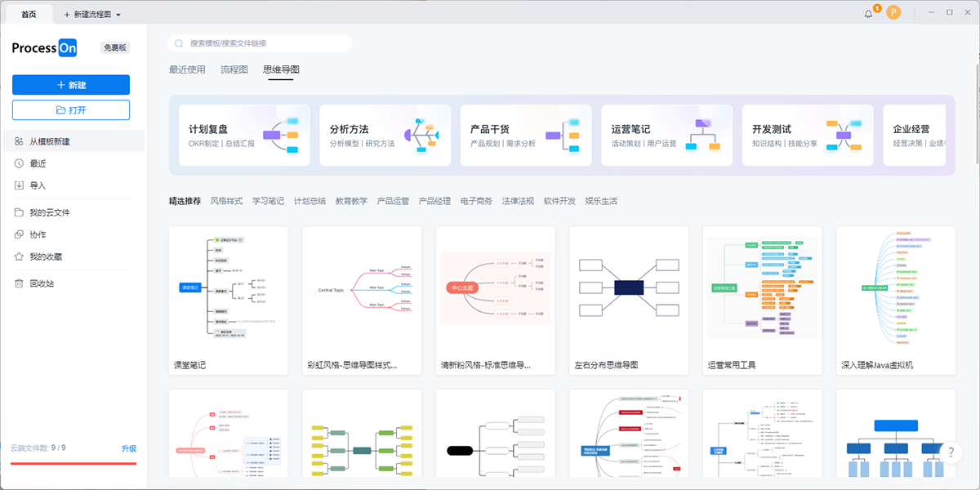Select the 最近使用 tab

(187, 70)
